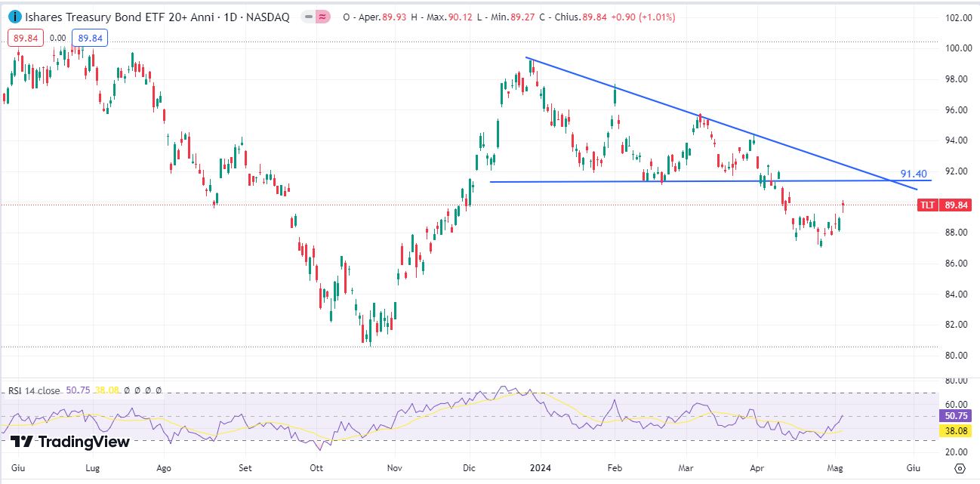
Task: Click the yellow 38.08 RSI legend value
Action: (106, 390)
